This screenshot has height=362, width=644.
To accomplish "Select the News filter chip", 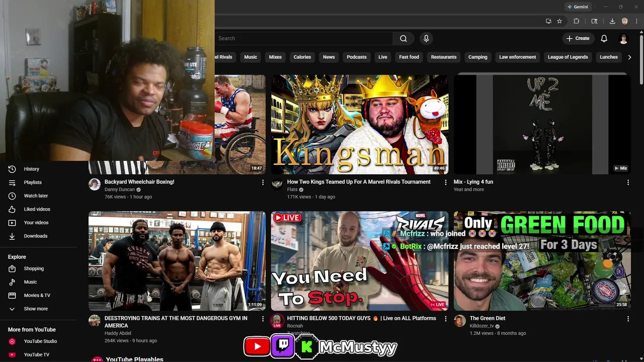I will tap(329, 57).
